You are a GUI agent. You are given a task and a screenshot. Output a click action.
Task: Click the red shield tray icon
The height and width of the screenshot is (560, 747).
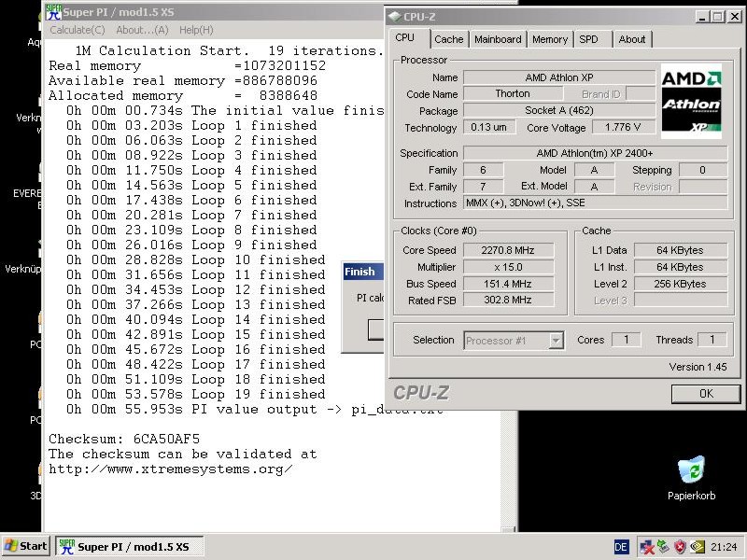(x=681, y=547)
